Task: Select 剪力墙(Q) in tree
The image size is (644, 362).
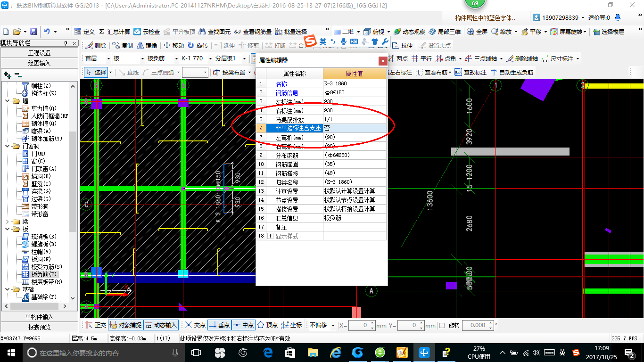Action: (44, 108)
